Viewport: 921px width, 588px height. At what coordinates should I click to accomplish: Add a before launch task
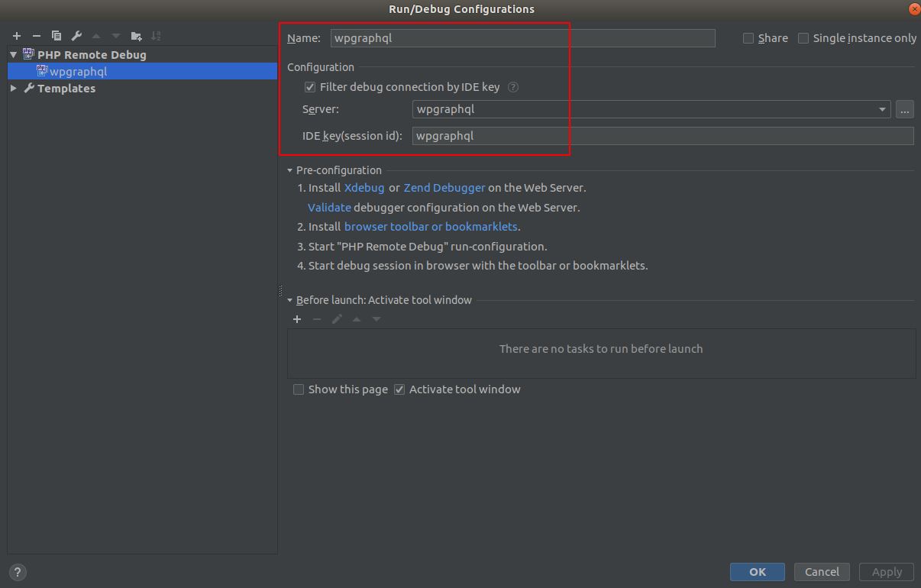(297, 319)
